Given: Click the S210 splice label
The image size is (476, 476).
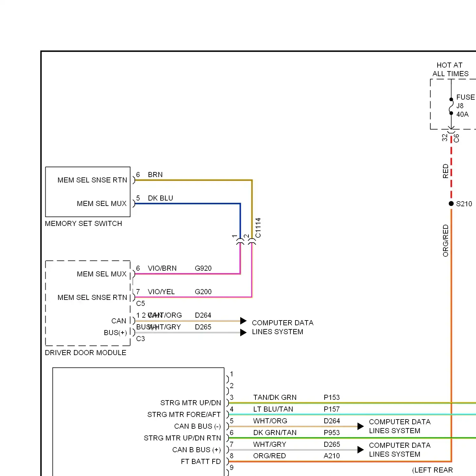Looking at the screenshot, I should pyautogui.click(x=464, y=204).
